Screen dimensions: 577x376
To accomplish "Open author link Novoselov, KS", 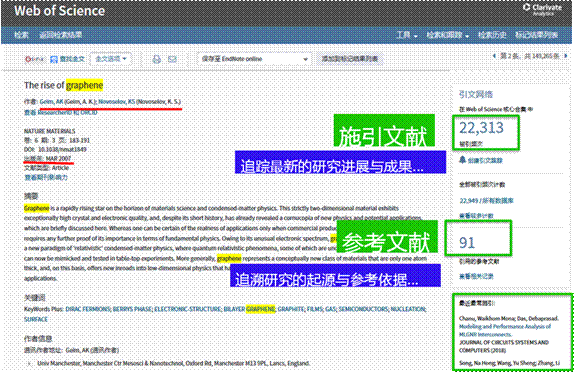I will [117, 102].
